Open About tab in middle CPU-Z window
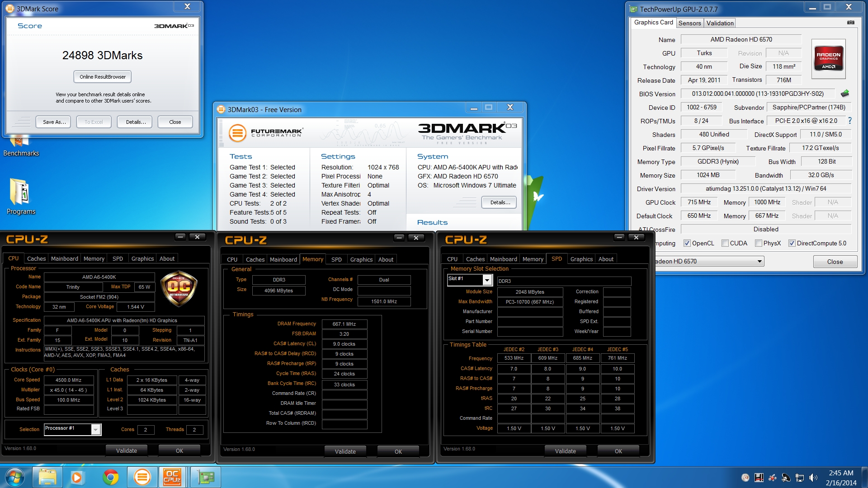The height and width of the screenshot is (488, 868). point(386,259)
